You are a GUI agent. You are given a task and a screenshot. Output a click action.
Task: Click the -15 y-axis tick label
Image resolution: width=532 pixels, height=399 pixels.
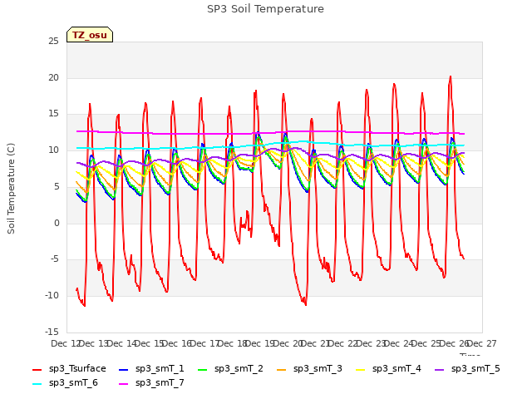(52, 332)
